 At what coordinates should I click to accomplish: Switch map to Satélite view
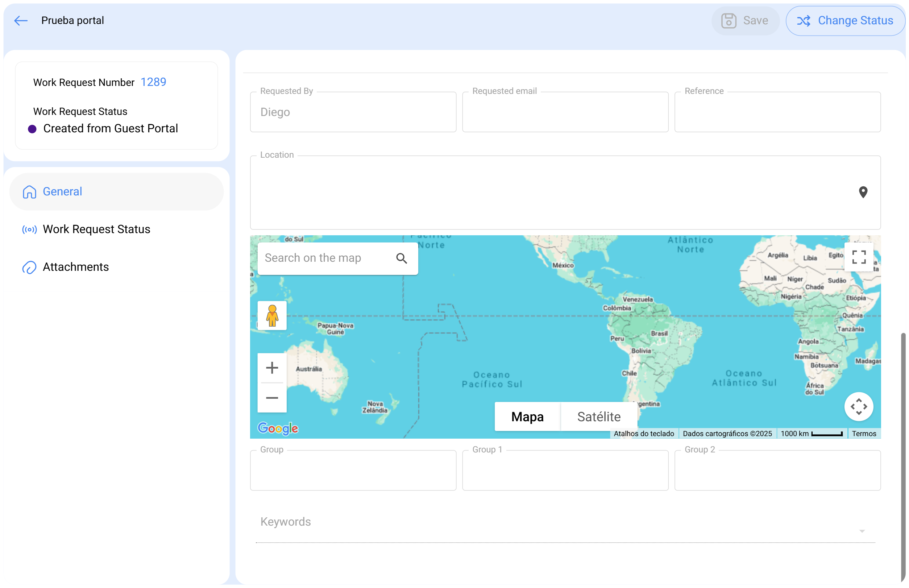click(598, 417)
